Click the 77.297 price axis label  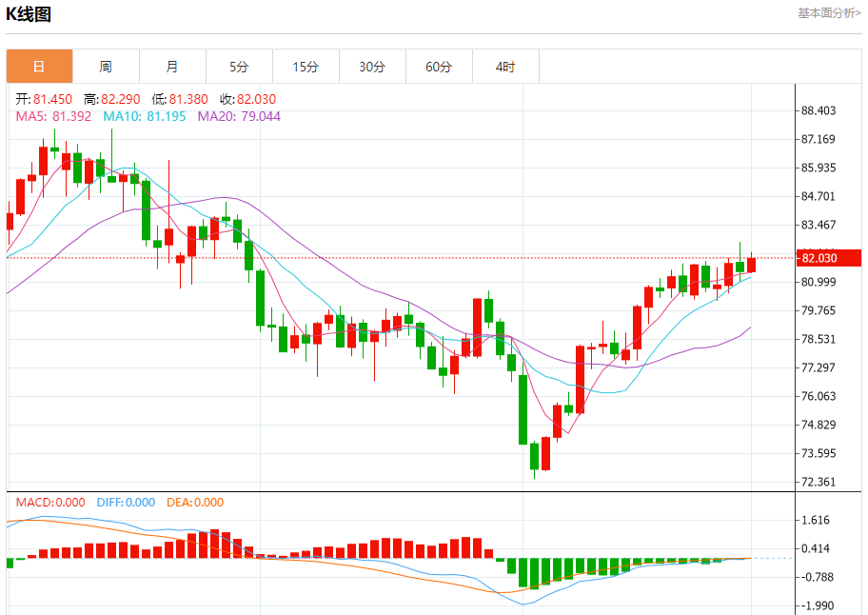click(819, 367)
